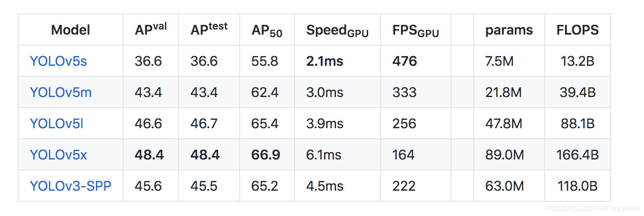The height and width of the screenshot is (216, 644).
Task: Click the APval column header
Action: tap(151, 29)
